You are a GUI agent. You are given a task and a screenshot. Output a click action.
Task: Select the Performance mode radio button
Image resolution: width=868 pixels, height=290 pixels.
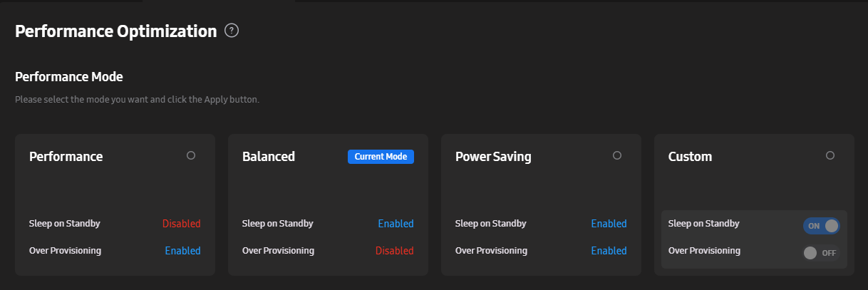coord(191,155)
